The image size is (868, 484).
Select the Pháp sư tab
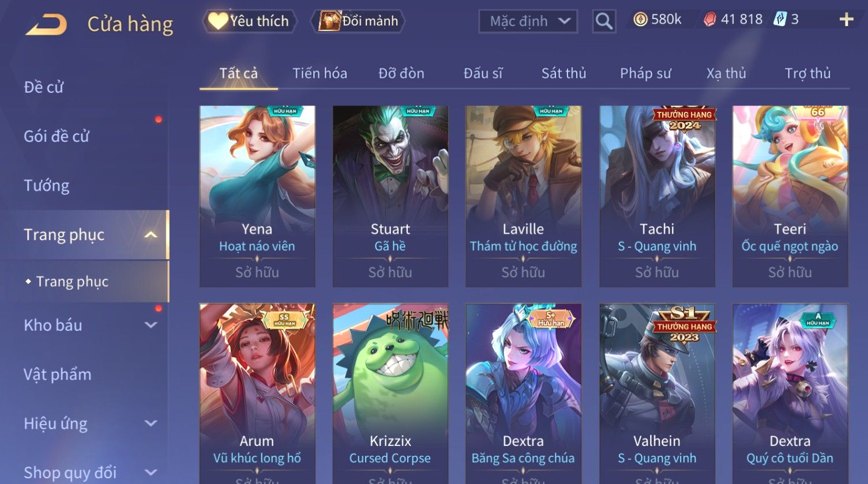pyautogui.click(x=645, y=73)
